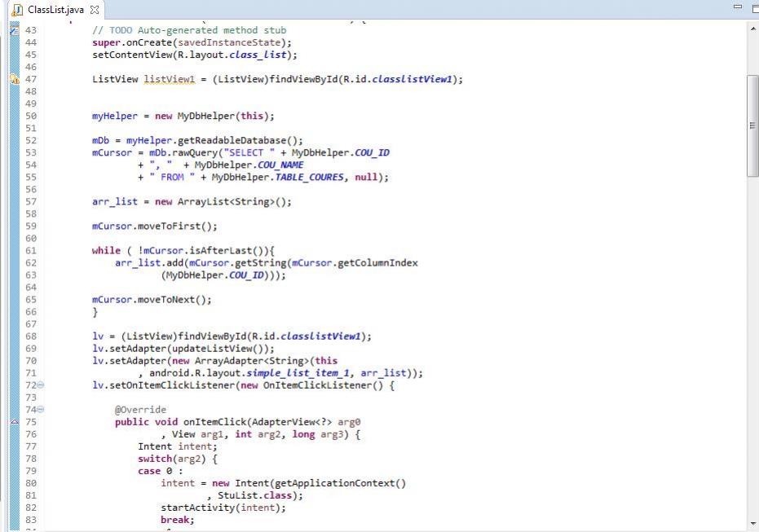Screen dimensions: 759x532
Task: Click class_list in the setContentView line
Action: tap(258, 55)
